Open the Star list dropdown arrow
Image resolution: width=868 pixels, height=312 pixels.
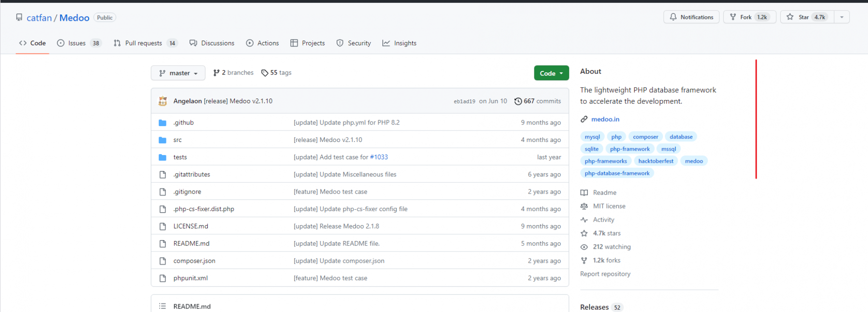point(841,17)
